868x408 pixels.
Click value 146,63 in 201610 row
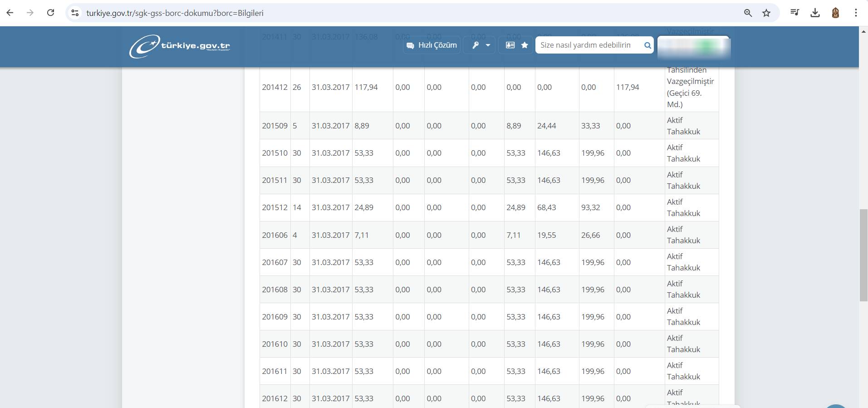point(549,344)
